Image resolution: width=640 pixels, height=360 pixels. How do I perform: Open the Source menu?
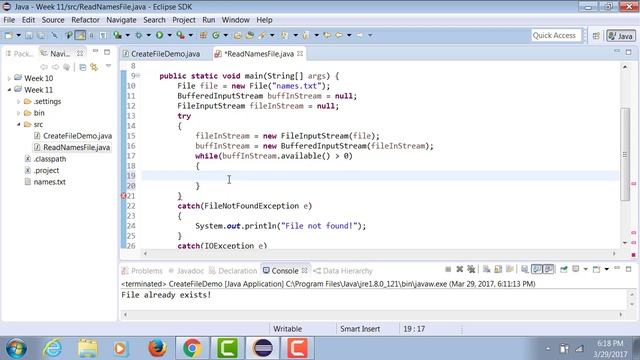tap(53, 20)
